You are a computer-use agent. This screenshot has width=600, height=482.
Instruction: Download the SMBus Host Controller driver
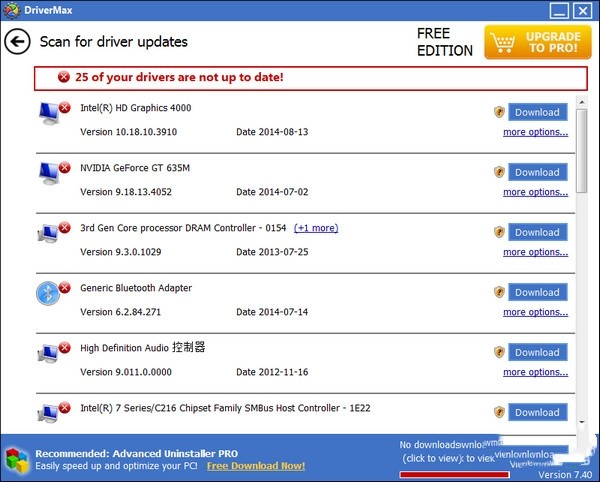coord(538,412)
